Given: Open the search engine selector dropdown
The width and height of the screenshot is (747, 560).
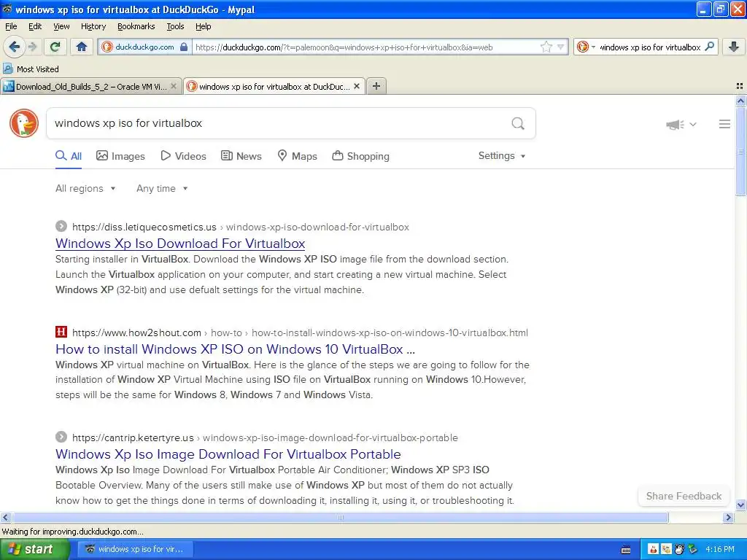Looking at the screenshot, I should click(586, 47).
